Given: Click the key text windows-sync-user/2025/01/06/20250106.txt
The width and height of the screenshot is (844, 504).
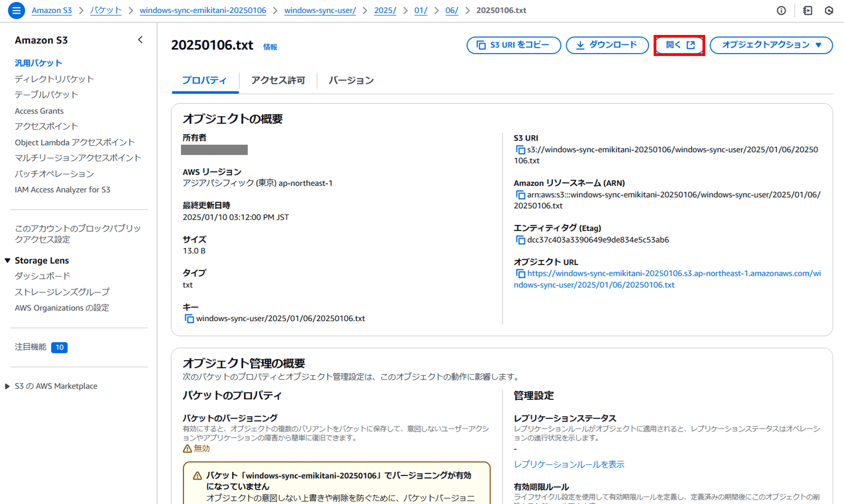Looking at the screenshot, I should tap(280, 319).
